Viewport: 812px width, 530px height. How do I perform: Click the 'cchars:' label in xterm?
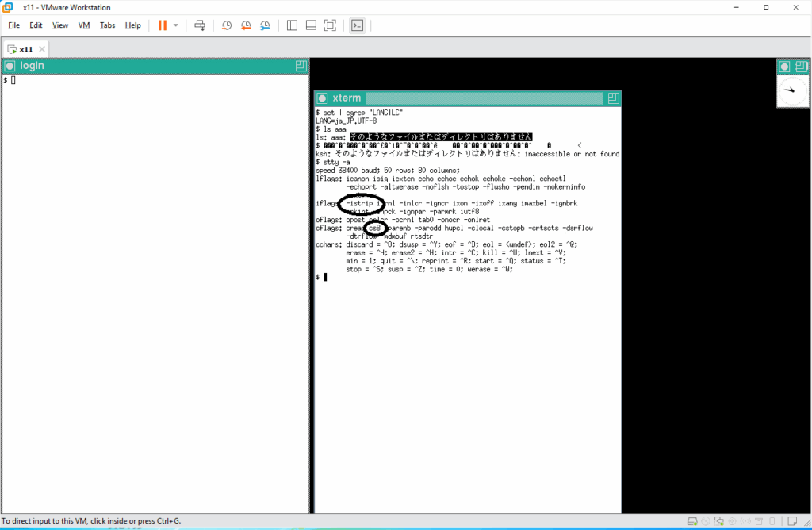[x=329, y=244]
